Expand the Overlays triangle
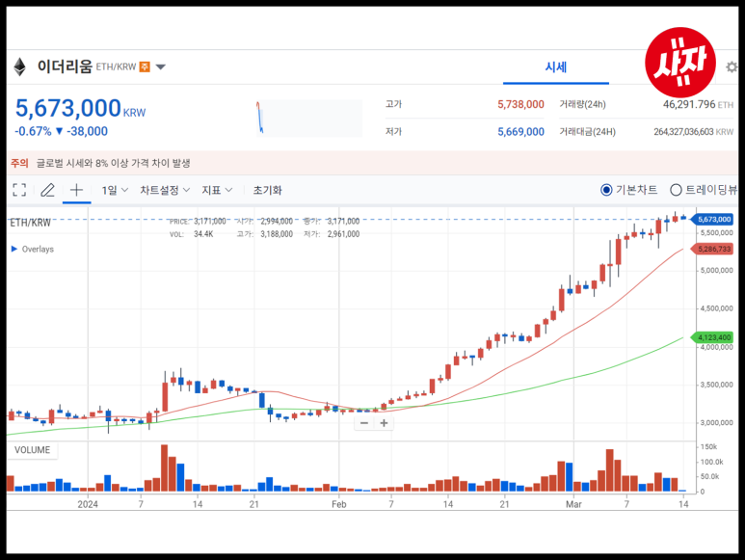 (14, 249)
